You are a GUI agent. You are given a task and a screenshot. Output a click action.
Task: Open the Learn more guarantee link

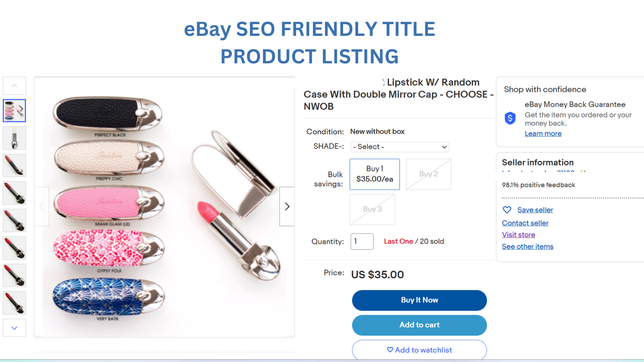tap(543, 134)
